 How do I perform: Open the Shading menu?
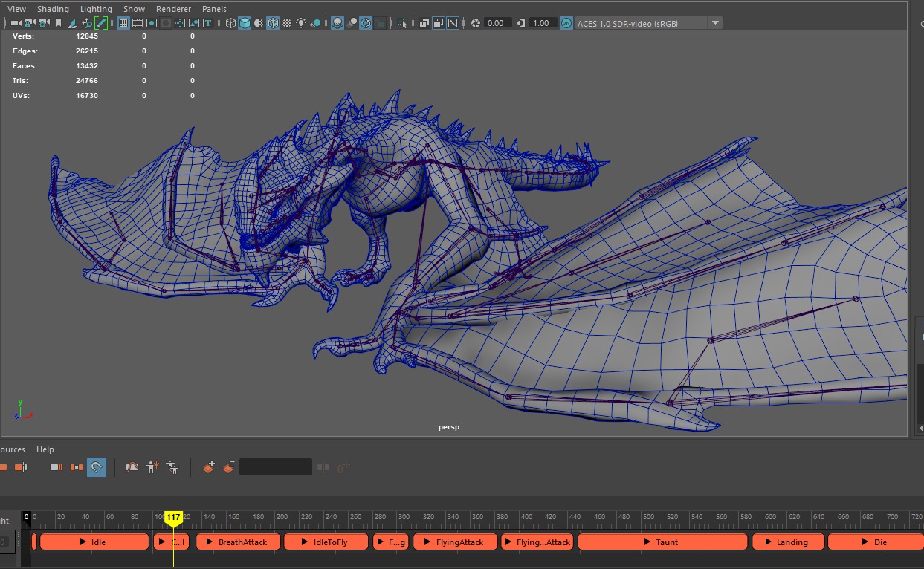pos(53,9)
